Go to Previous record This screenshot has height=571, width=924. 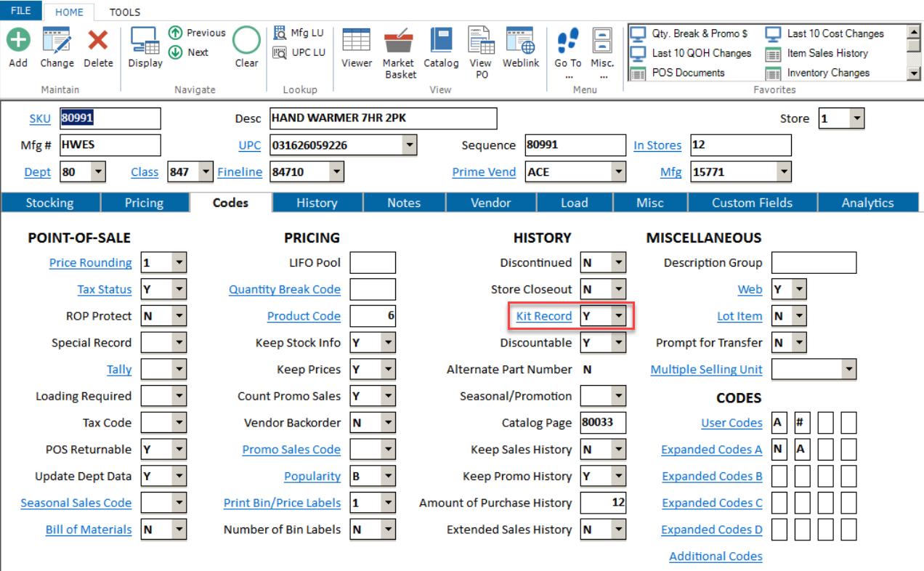tap(197, 33)
